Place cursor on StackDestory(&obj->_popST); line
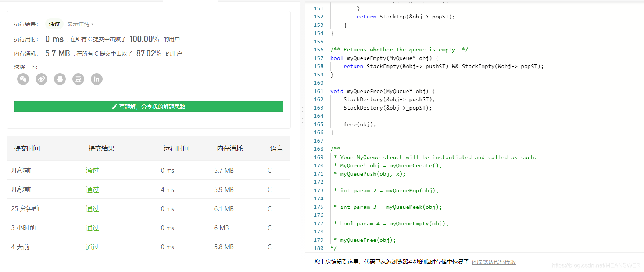Screen dimensions: 644x272 coord(388,108)
